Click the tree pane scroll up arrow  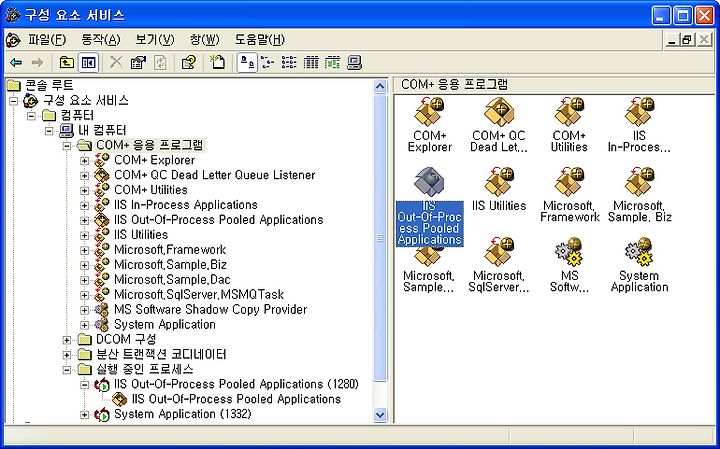[380, 86]
